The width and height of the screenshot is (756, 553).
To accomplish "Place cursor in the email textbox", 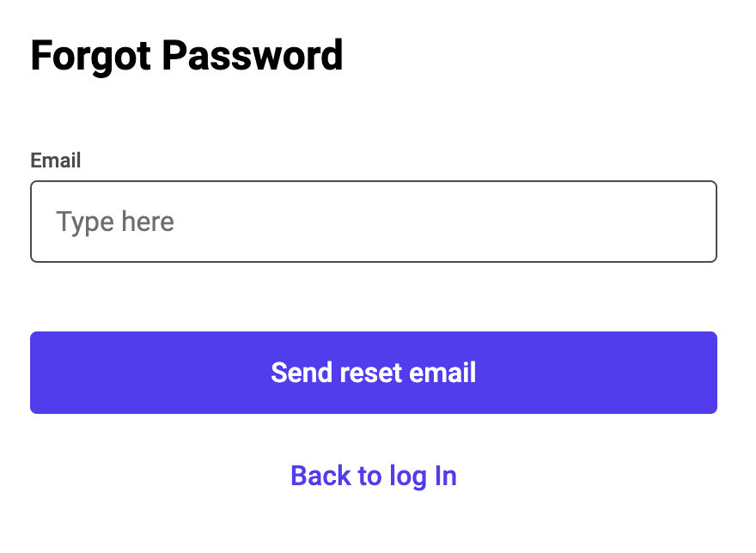I will (x=373, y=222).
